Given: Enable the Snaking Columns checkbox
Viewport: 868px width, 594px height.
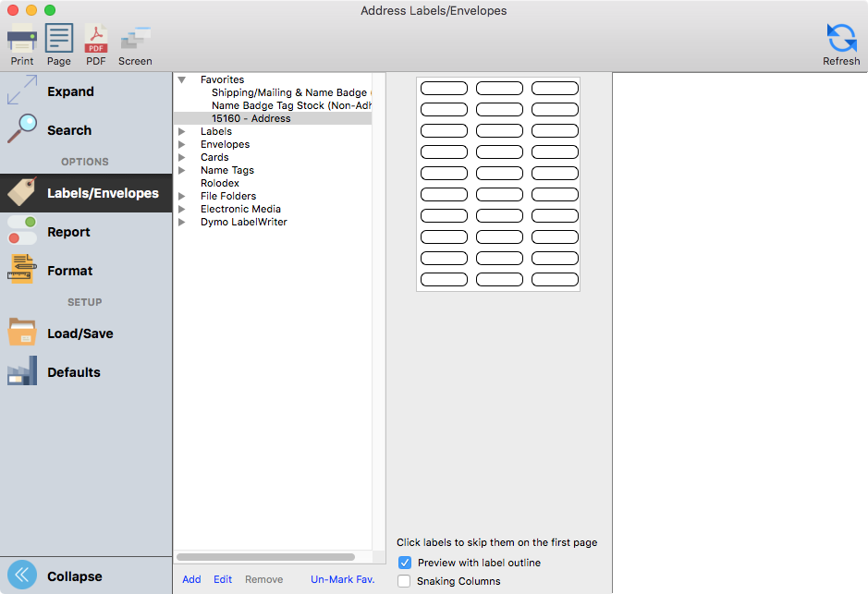Looking at the screenshot, I should [405, 581].
